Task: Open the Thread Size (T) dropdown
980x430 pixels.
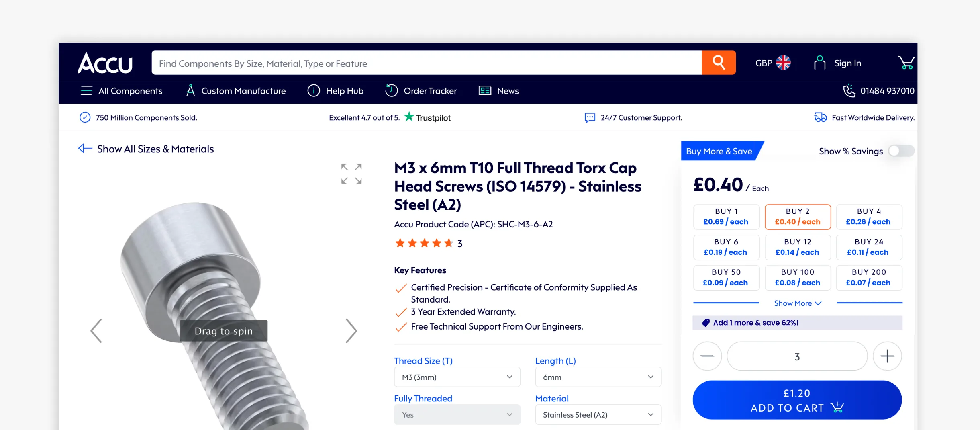Action: coord(457,377)
